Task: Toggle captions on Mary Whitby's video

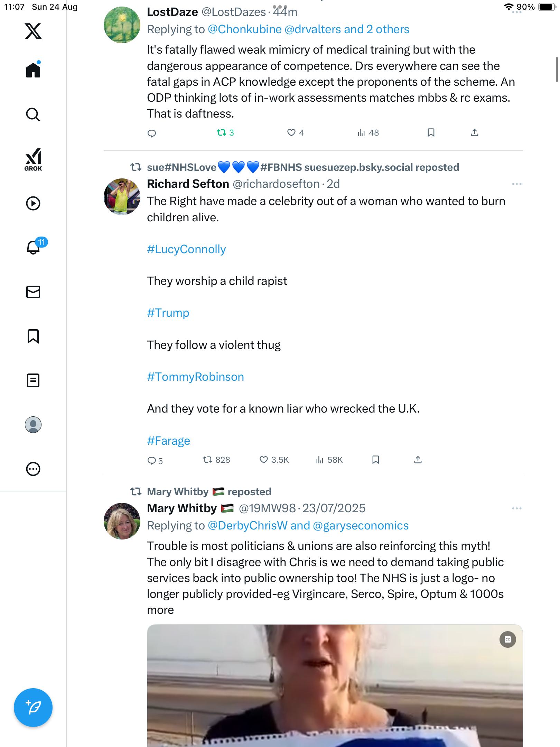Action: coord(507,639)
